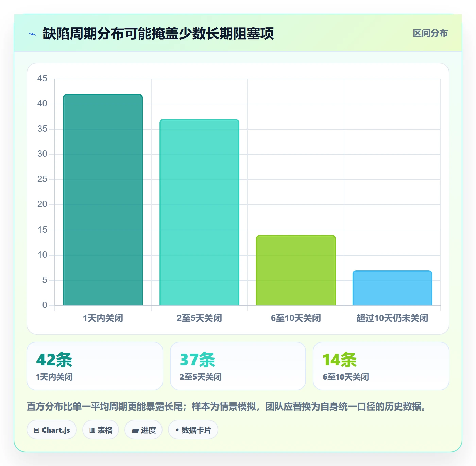Click the 区间分布 label in header
This screenshot has width=476, height=466.
point(430,33)
